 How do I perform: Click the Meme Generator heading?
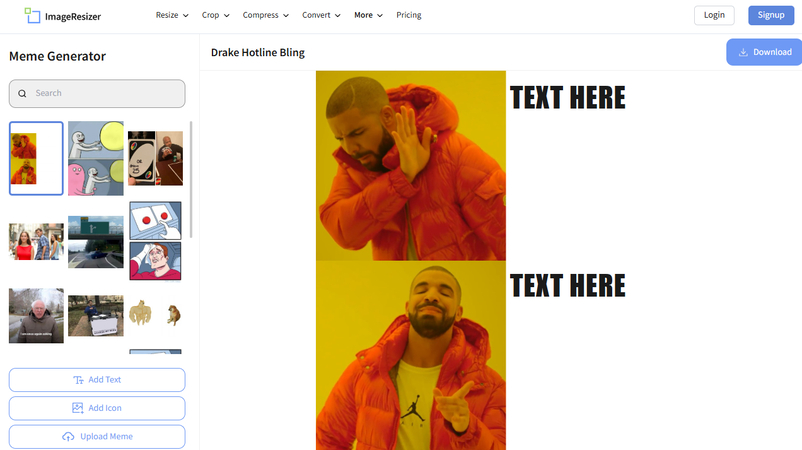click(57, 56)
